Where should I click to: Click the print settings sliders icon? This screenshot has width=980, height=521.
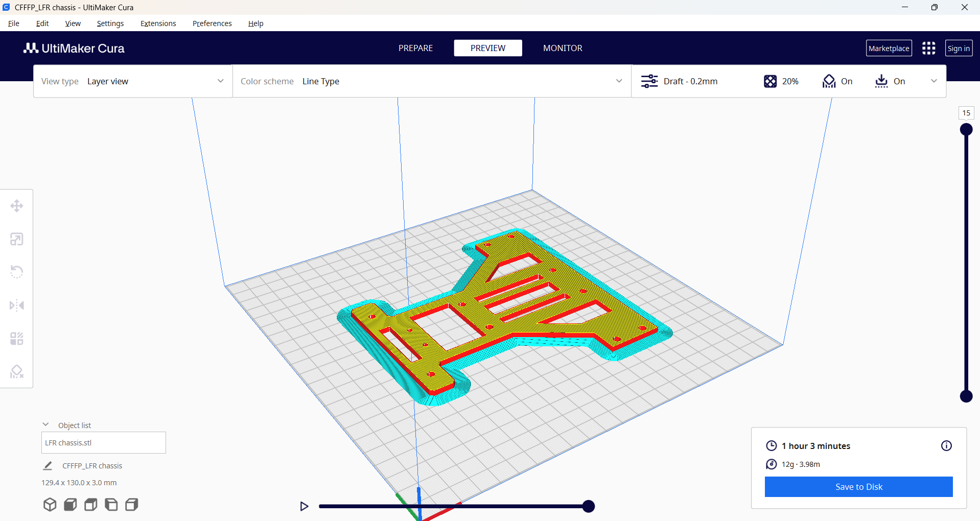649,81
